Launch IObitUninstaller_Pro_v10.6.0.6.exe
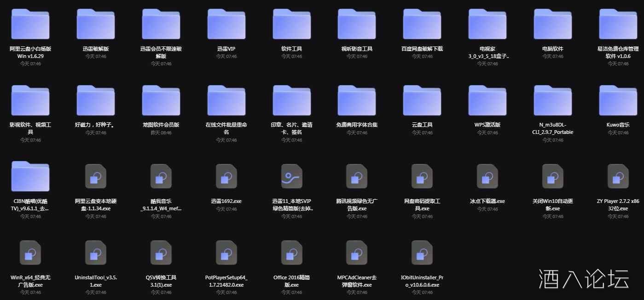The image size is (644, 300). pyautogui.click(x=422, y=253)
